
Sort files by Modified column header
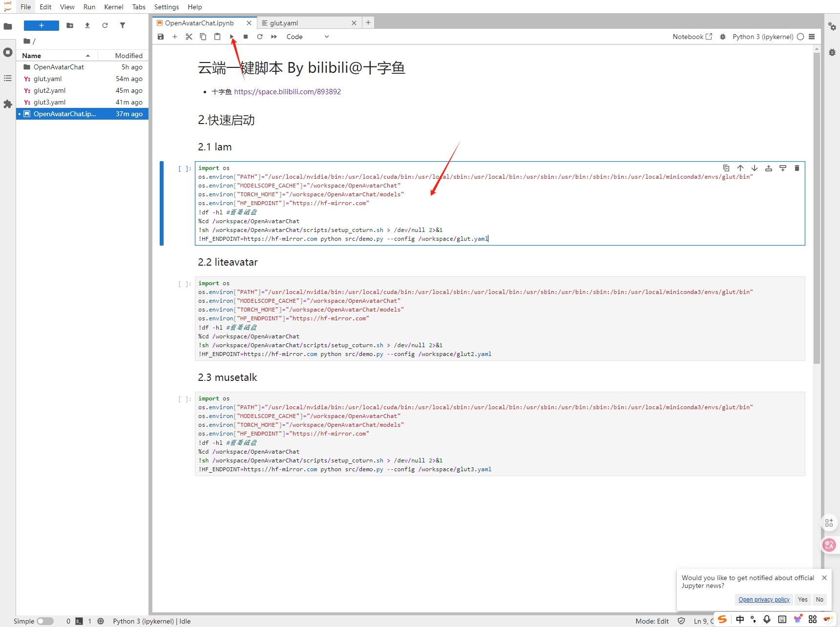point(123,56)
